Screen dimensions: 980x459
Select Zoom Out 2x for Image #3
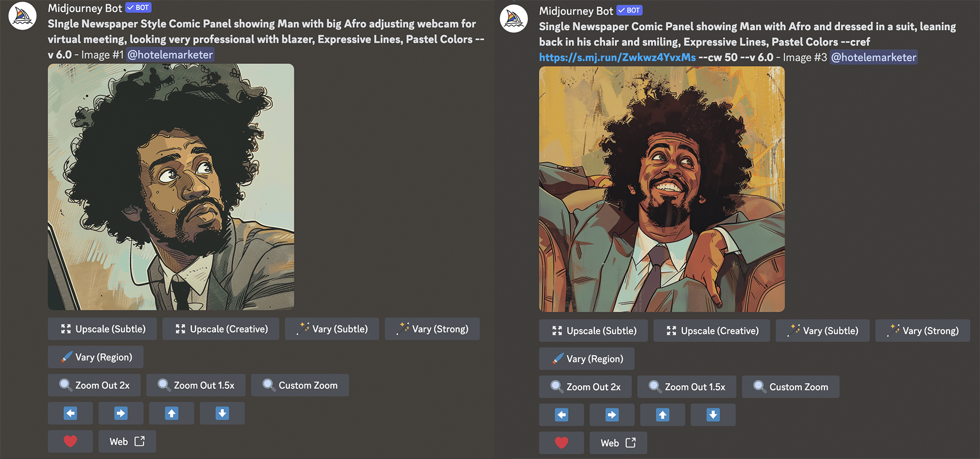(x=585, y=387)
